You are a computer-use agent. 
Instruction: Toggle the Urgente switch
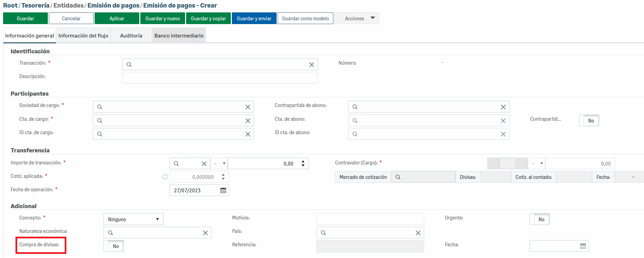point(539,219)
